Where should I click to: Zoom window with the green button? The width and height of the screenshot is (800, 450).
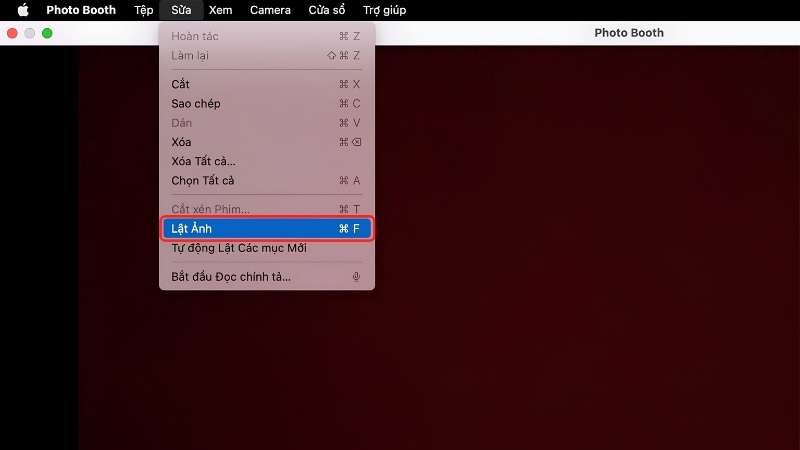click(x=47, y=33)
